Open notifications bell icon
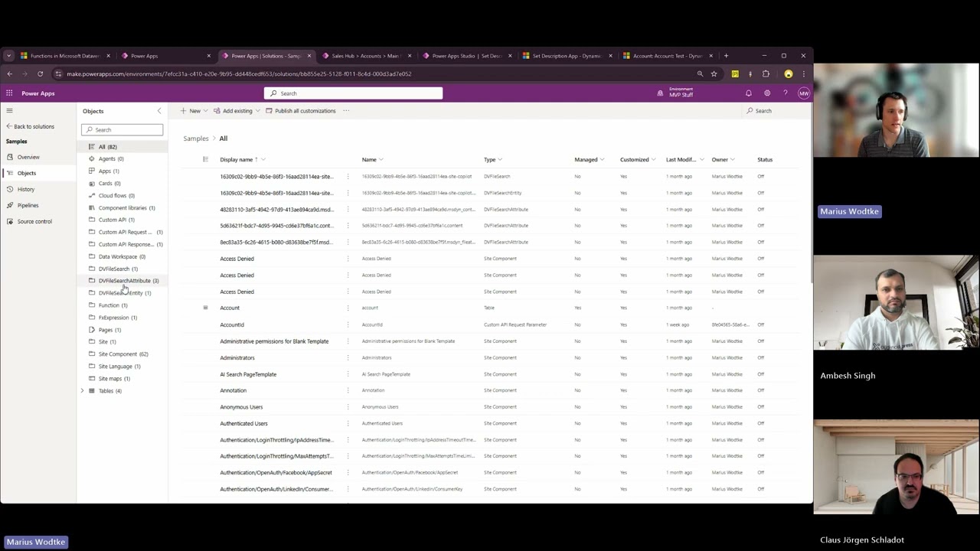Viewport: 980px width, 551px height. click(748, 93)
